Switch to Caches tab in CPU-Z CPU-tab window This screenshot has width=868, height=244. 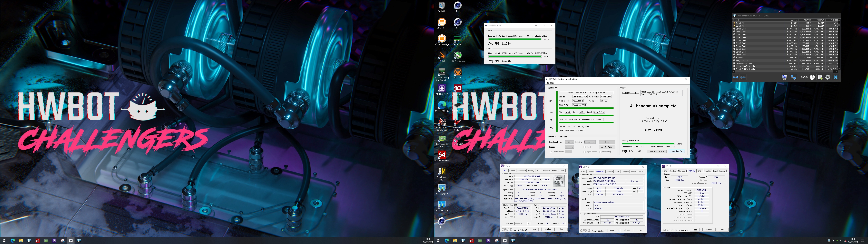[512, 170]
